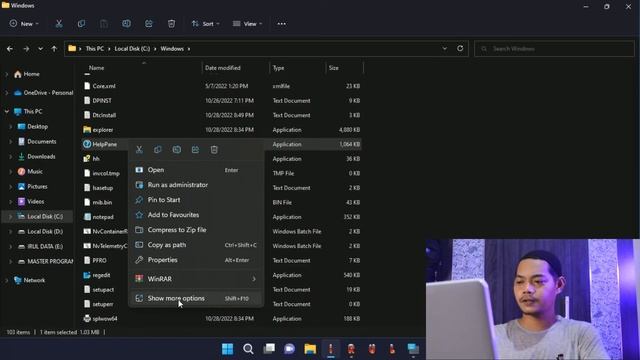Sort by the Type column header

pyautogui.click(x=278, y=68)
